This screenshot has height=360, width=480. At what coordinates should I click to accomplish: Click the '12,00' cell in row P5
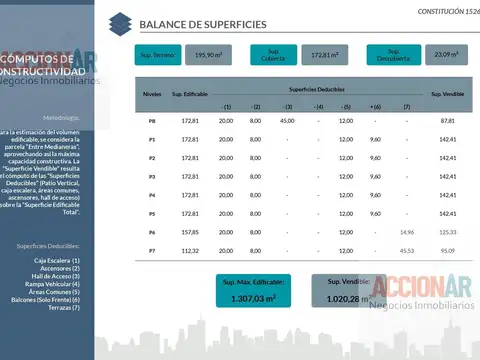point(346,214)
